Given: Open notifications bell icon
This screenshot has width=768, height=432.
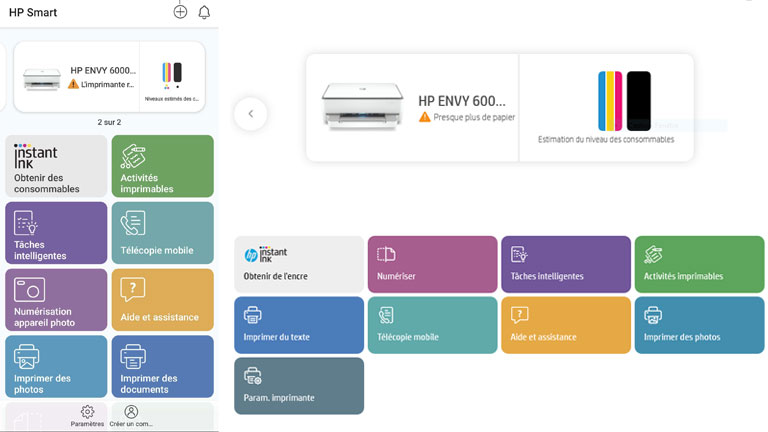Looking at the screenshot, I should [x=204, y=12].
